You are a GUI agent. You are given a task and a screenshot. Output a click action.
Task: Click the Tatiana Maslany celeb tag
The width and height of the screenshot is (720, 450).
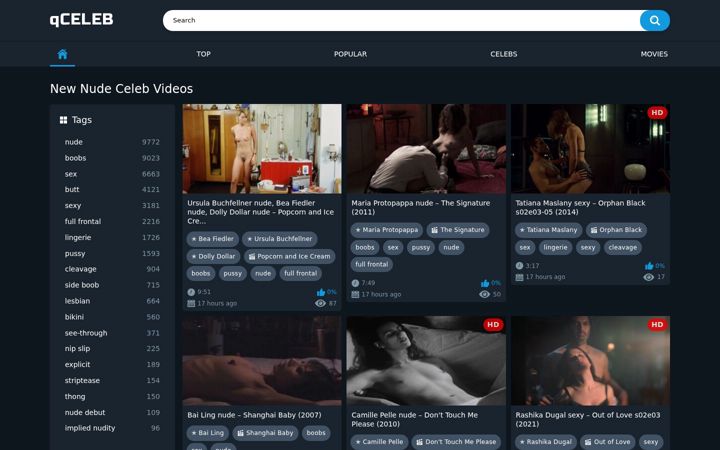(x=548, y=230)
